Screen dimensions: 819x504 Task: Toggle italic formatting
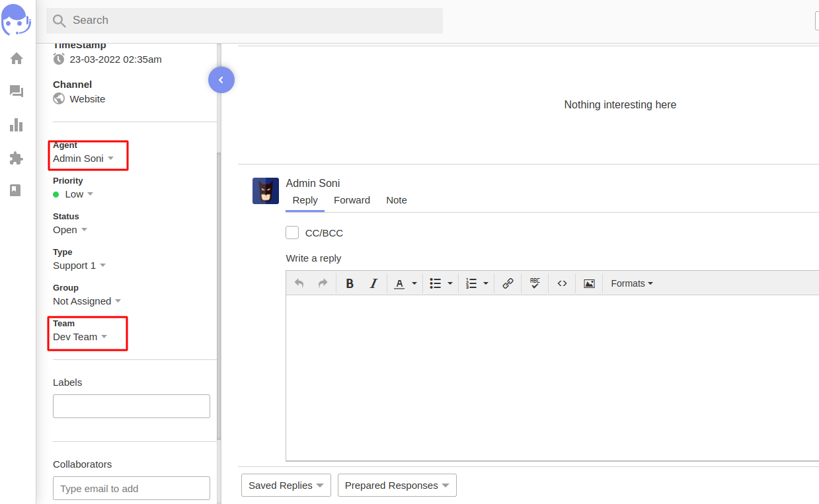coord(373,283)
